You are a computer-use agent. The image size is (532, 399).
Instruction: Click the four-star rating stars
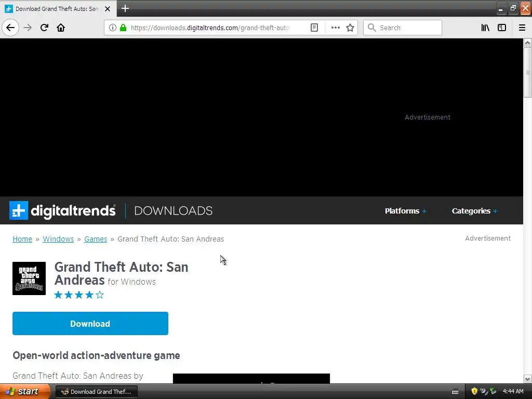(79, 295)
